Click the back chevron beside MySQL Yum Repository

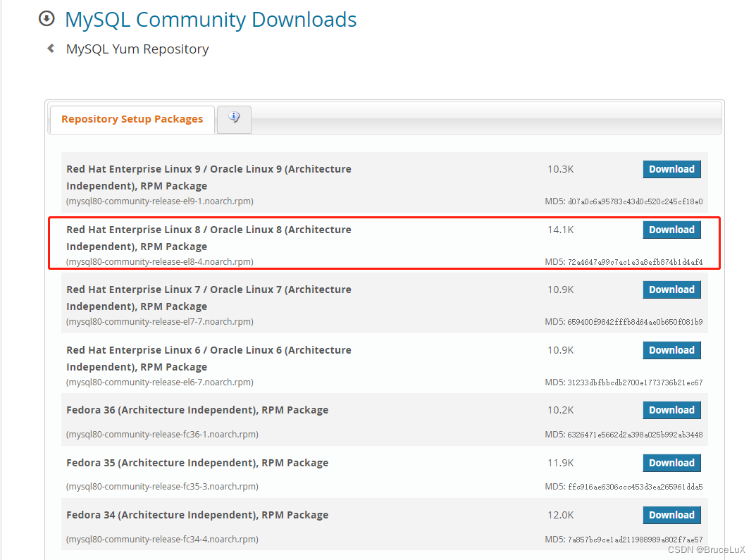tap(51, 49)
